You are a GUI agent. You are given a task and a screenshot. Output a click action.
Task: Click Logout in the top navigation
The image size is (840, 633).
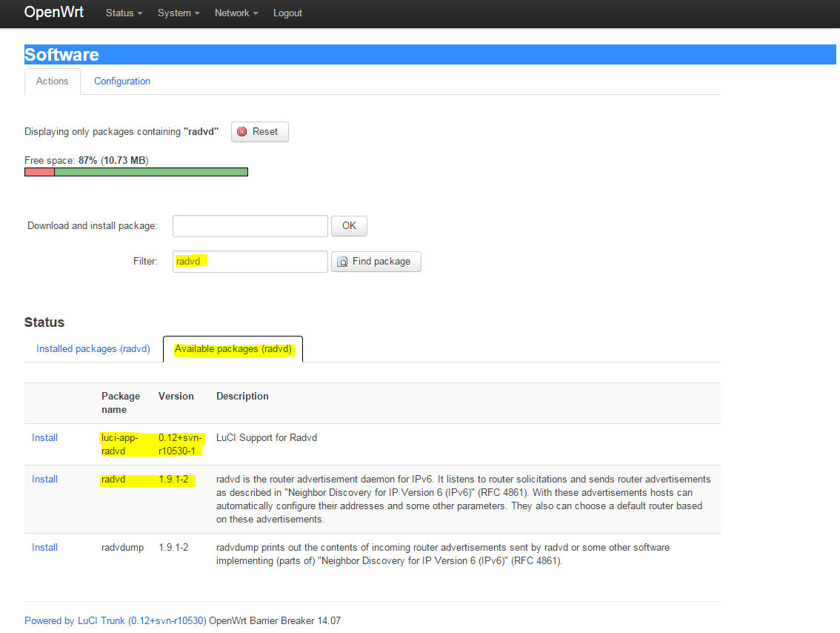click(287, 13)
